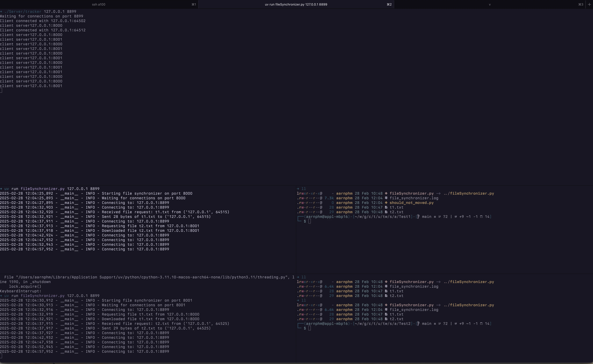Click the log file icon beside the 6.6k file_synchronizer.log
The image size is (593, 364).
pyautogui.click(x=386, y=310)
